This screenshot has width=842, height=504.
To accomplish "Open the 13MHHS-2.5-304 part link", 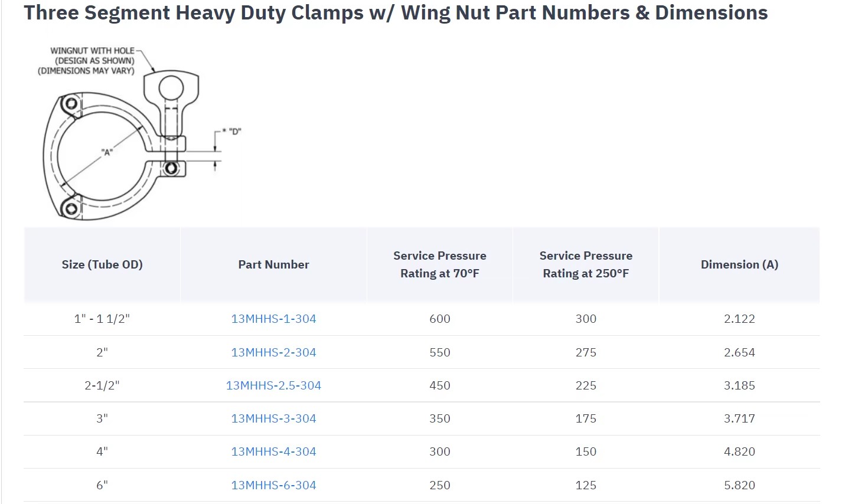I will point(273,385).
